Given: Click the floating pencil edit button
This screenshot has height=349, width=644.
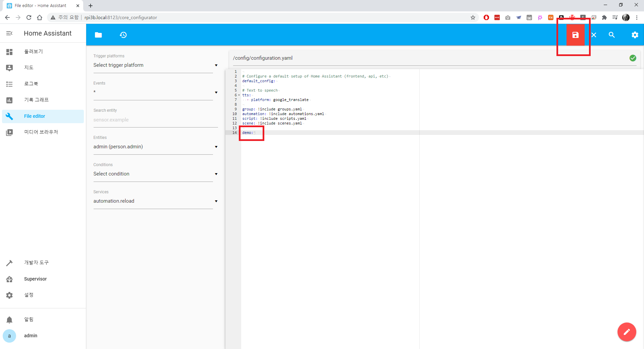Looking at the screenshot, I should (x=627, y=332).
